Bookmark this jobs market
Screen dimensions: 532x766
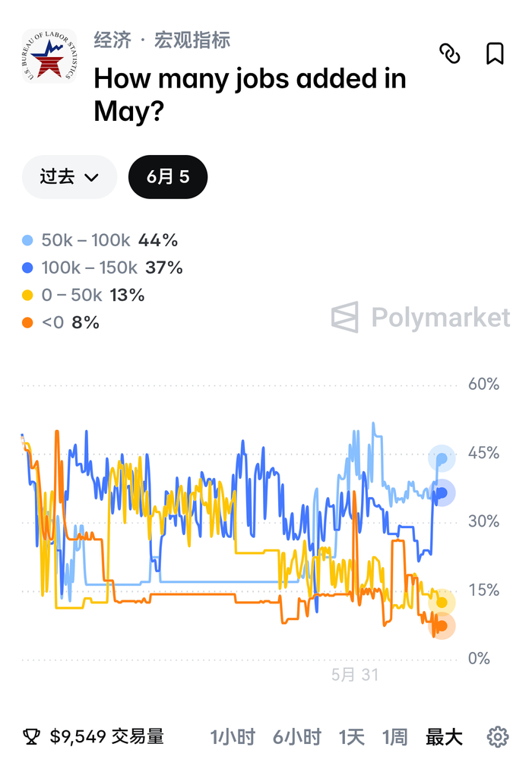(495, 54)
